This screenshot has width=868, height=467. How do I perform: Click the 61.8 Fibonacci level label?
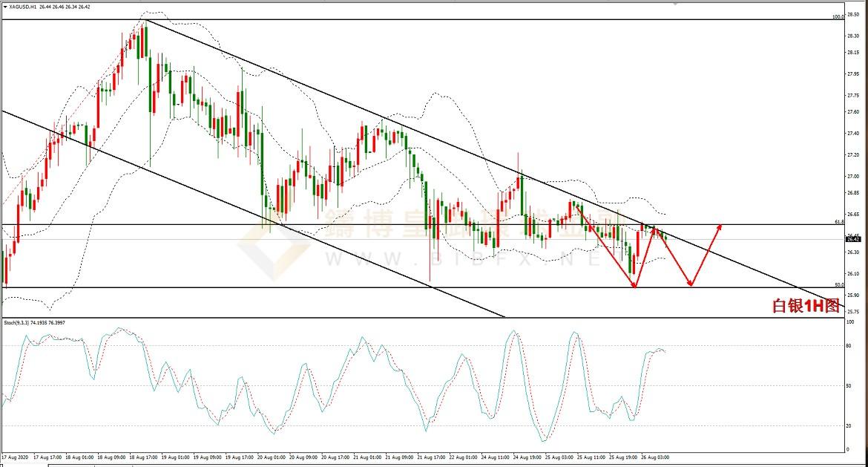click(x=839, y=221)
